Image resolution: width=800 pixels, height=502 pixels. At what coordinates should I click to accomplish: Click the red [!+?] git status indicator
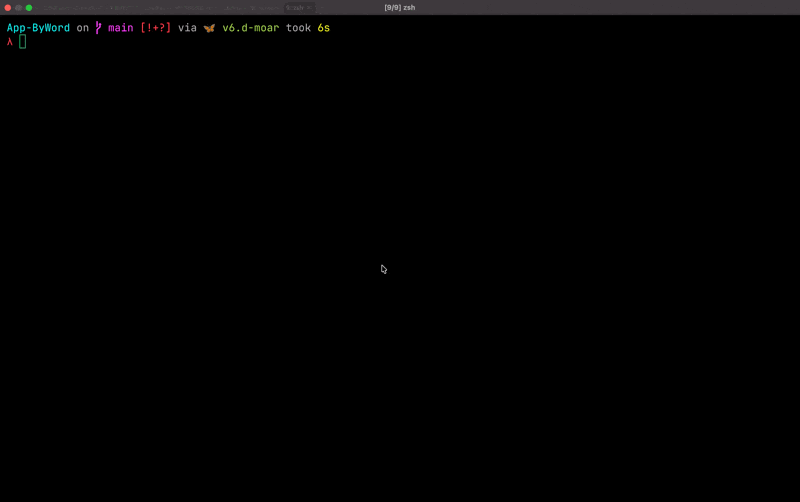coord(156,28)
